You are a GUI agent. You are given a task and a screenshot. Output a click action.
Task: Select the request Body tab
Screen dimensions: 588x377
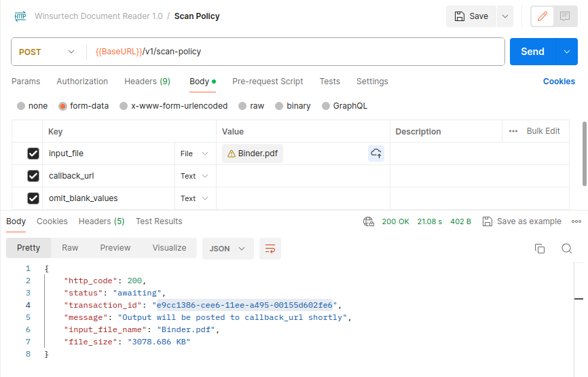click(x=202, y=82)
